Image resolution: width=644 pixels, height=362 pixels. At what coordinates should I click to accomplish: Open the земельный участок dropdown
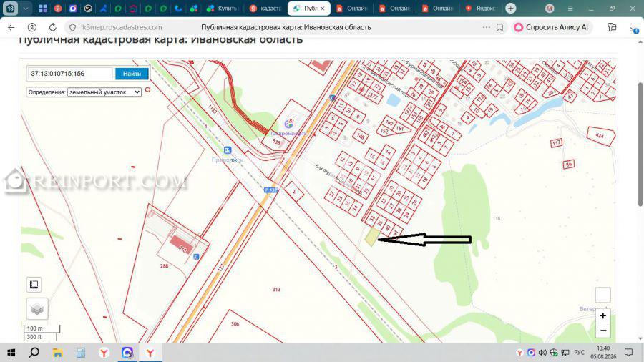point(104,92)
